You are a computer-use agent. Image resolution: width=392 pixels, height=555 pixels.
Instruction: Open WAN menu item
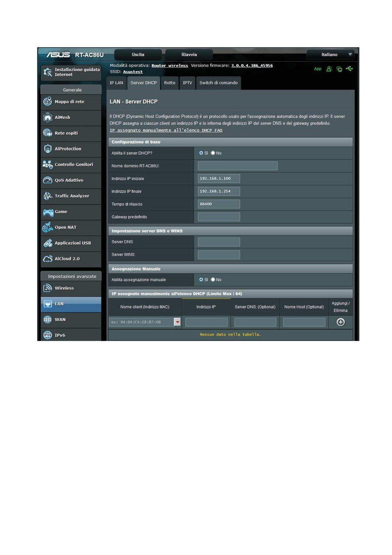click(x=71, y=319)
